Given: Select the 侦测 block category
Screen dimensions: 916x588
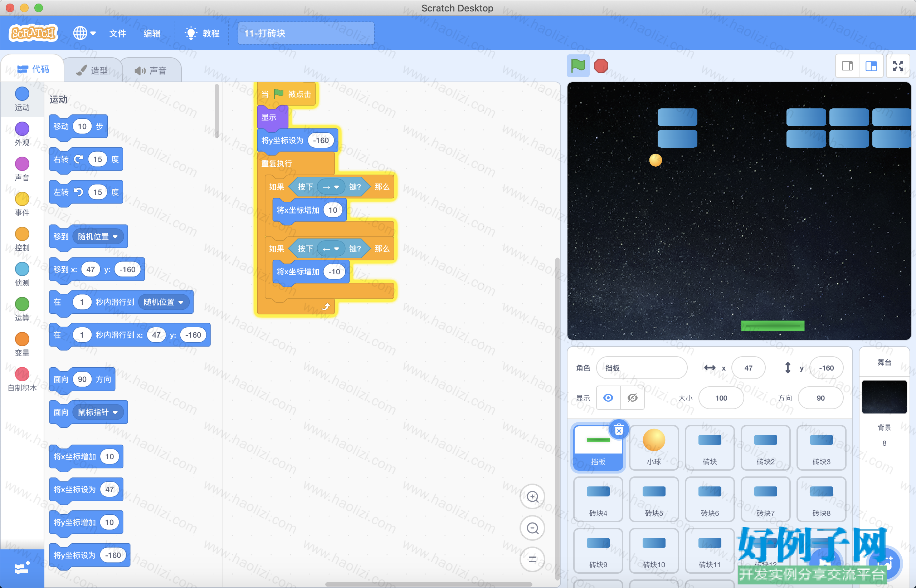Looking at the screenshot, I should point(22,274).
